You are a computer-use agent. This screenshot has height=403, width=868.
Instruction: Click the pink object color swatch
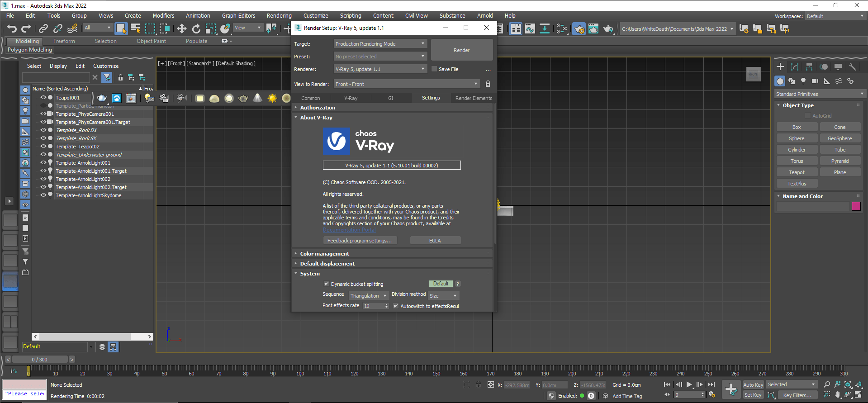pos(856,206)
